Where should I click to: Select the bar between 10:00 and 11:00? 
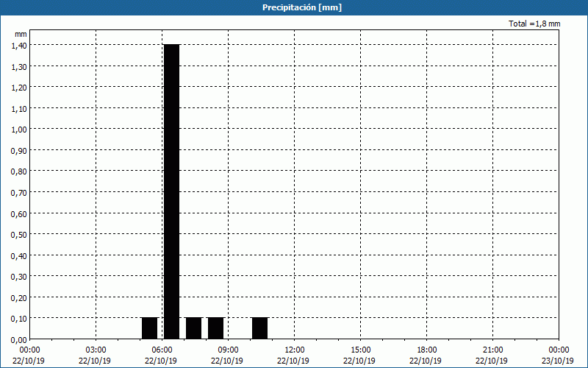[260, 328]
